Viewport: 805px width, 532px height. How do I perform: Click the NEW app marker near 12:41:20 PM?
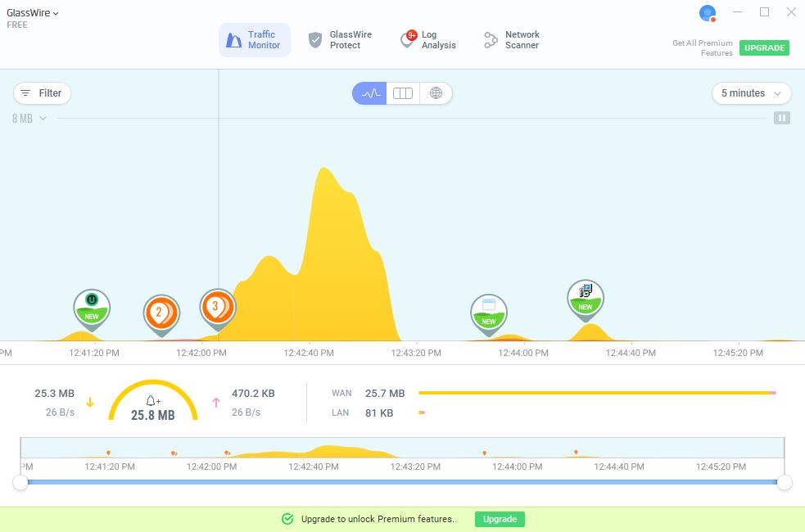[92, 309]
